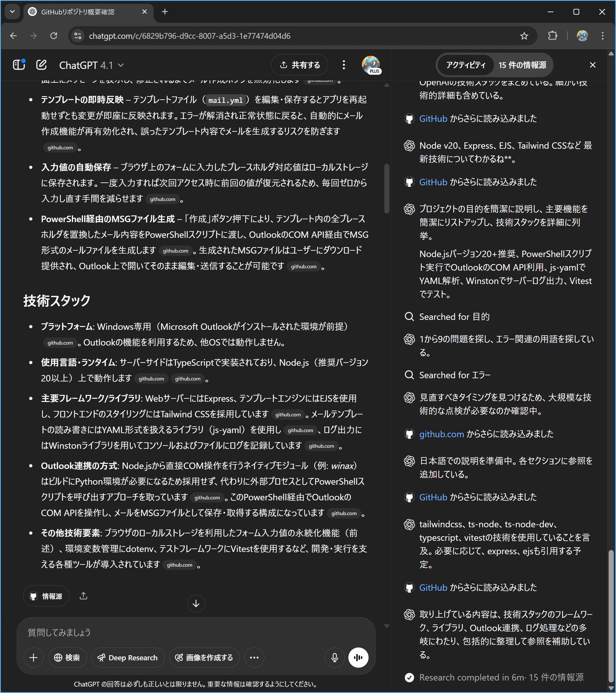This screenshot has height=693, width=616.
Task: Click Searched for エラー search icon
Action: (409, 375)
